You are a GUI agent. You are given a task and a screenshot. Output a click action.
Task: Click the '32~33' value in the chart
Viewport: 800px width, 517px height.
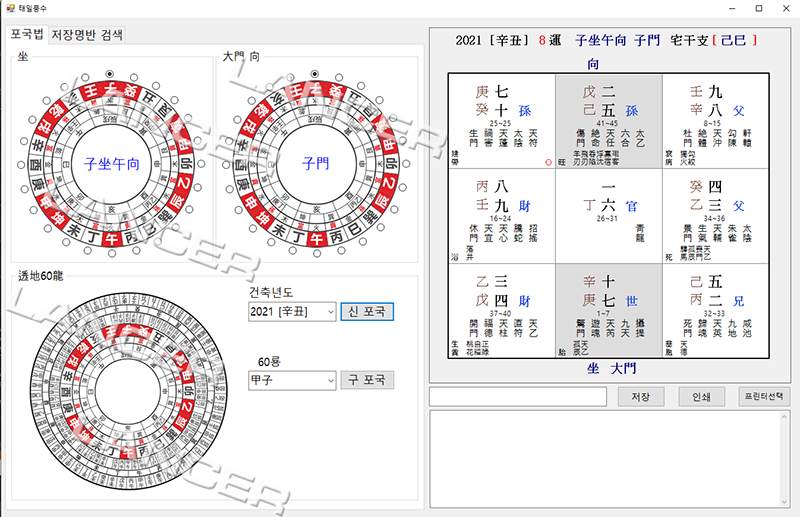point(714,313)
